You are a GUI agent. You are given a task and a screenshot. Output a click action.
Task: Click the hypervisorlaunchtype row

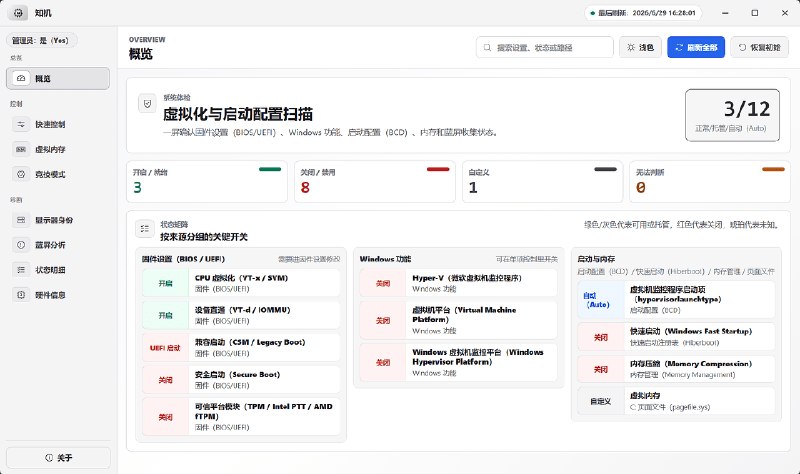(x=676, y=300)
